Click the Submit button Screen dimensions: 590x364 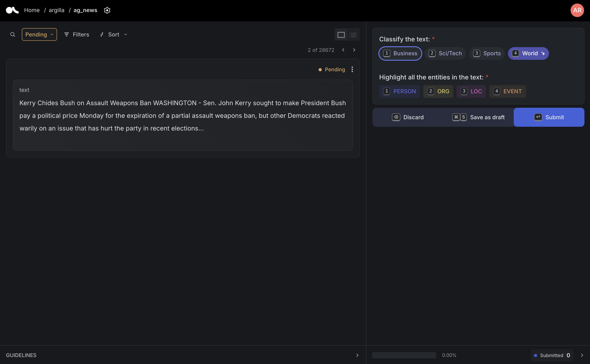point(549,117)
